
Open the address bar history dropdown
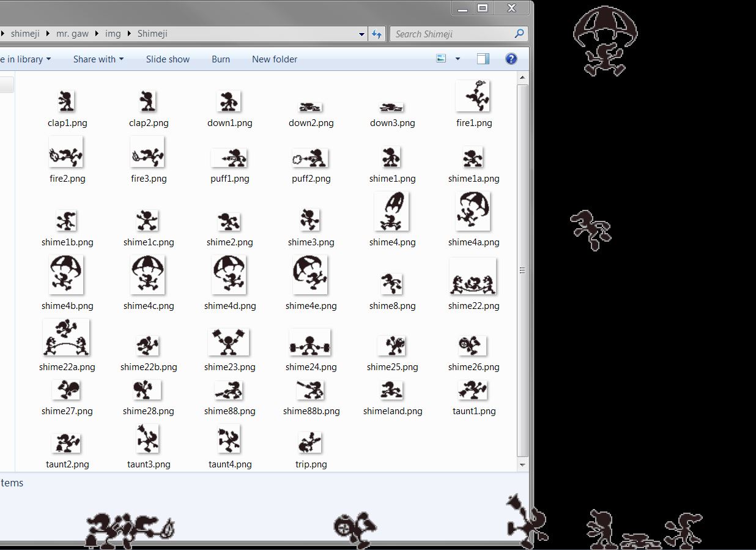tap(361, 34)
